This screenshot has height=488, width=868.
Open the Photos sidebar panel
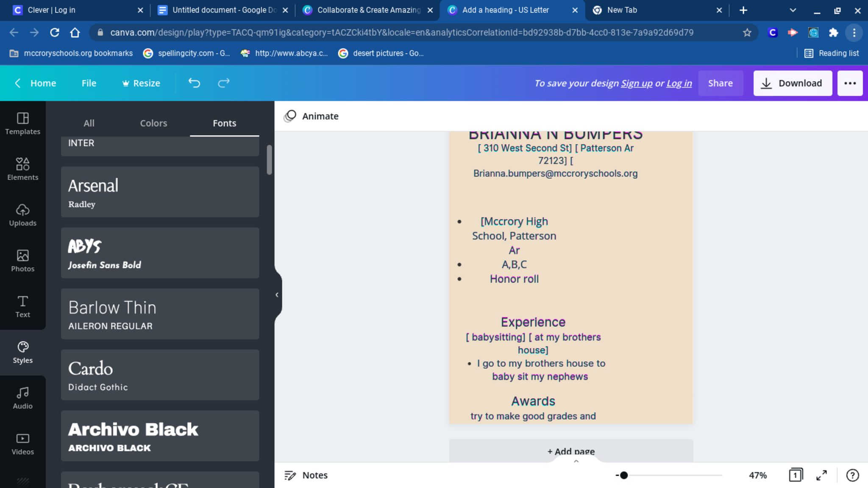22,261
